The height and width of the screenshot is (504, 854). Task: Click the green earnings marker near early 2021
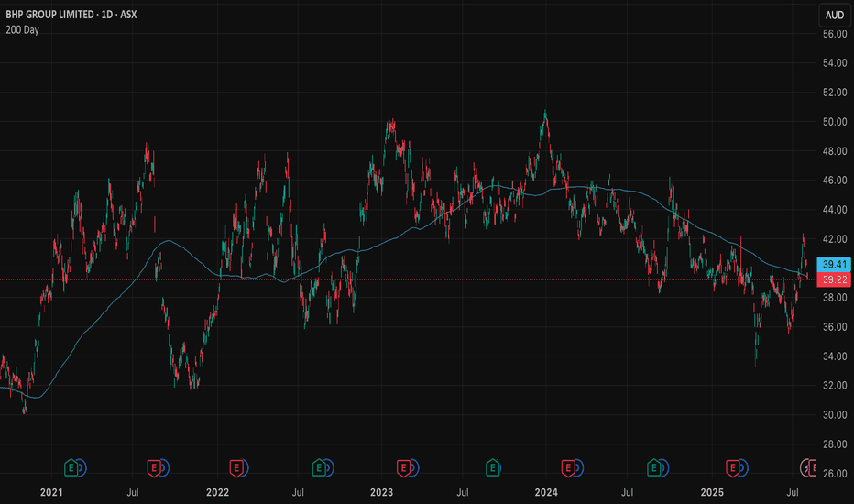pos(71,467)
